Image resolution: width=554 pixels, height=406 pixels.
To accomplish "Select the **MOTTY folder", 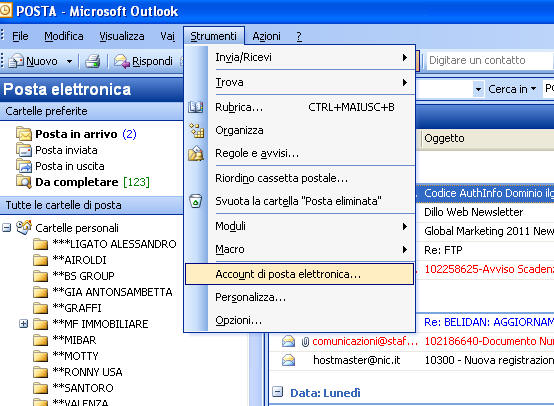I will coord(75,356).
